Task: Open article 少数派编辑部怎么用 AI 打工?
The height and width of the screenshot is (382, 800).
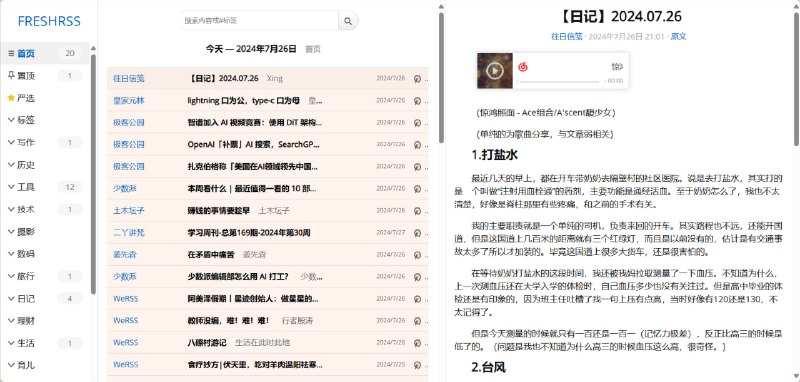Action: (x=238, y=277)
